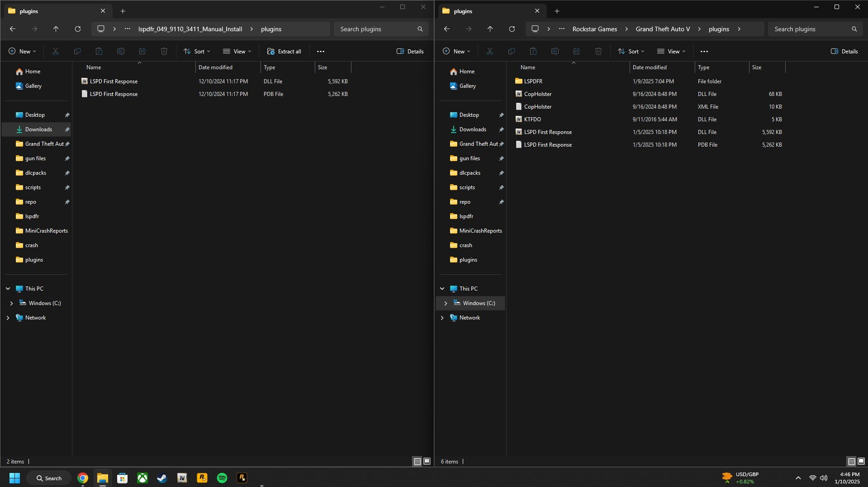Viewport: 868px width, 487px height.
Task: Click Grand Theft Auto V breadcrumb
Action: coord(663,29)
